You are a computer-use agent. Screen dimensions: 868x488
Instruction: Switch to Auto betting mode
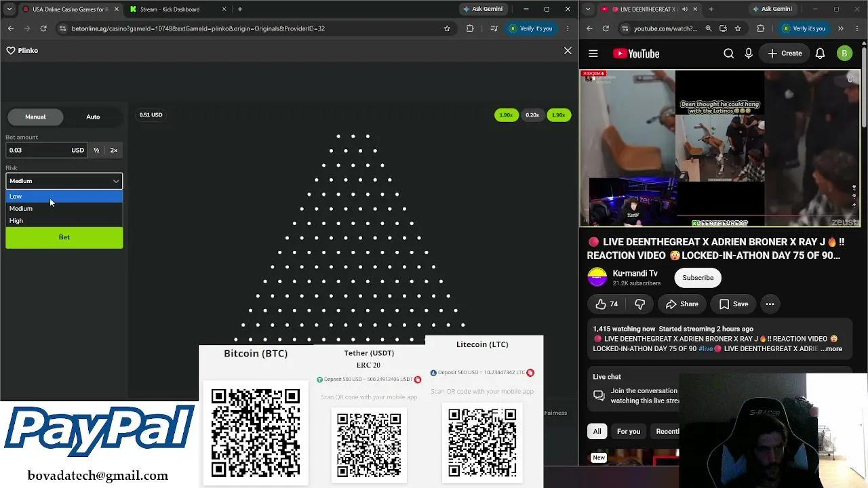93,117
